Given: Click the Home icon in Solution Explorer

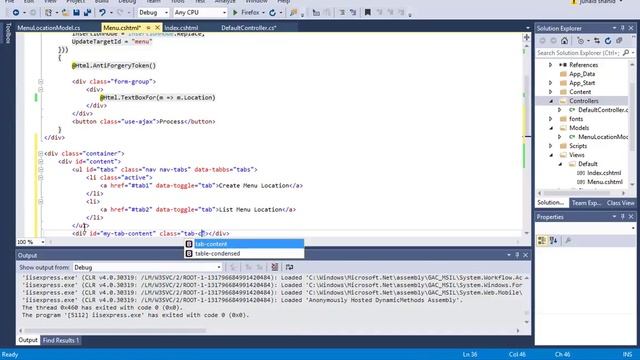Looking at the screenshot, I should tap(564, 41).
